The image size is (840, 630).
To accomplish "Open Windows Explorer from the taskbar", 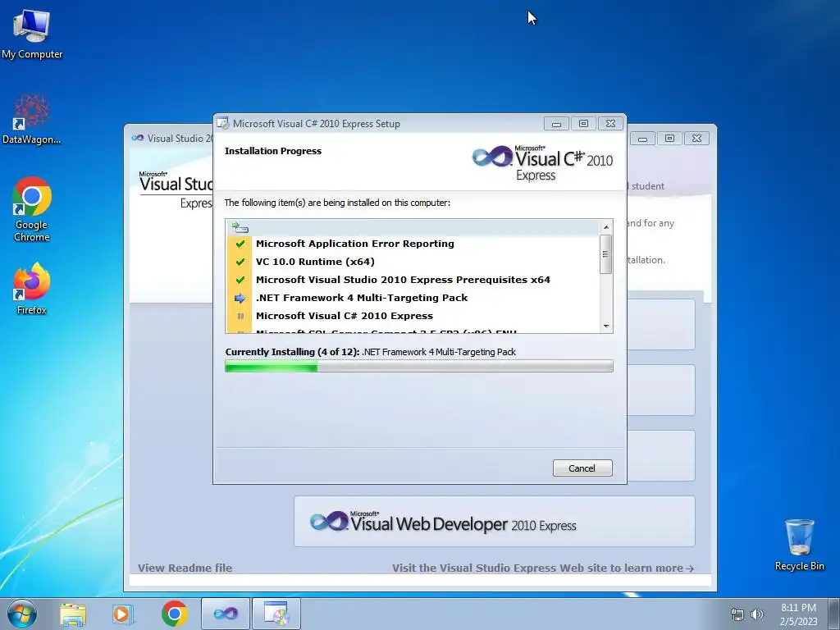I will (x=73, y=614).
